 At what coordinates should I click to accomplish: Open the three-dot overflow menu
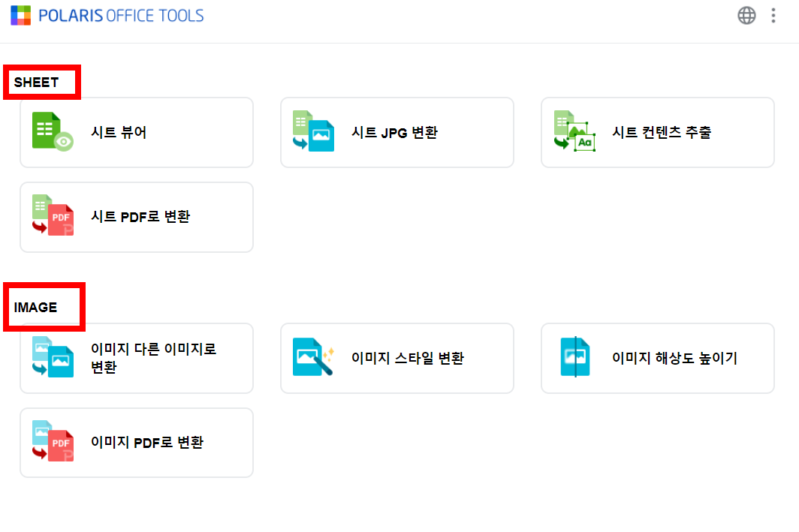[773, 15]
